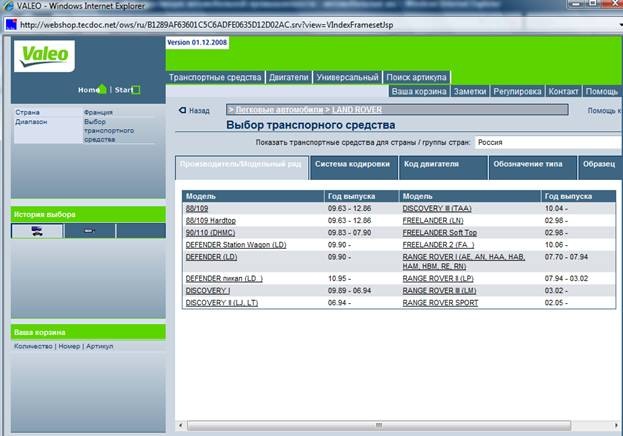Open the Универсальный menu tab
Viewport: 623px width, 436px height.
coord(347,77)
